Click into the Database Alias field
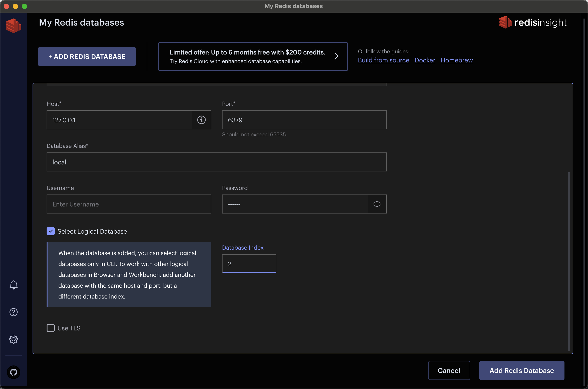Screen dimensions: 588x389 pos(216,162)
